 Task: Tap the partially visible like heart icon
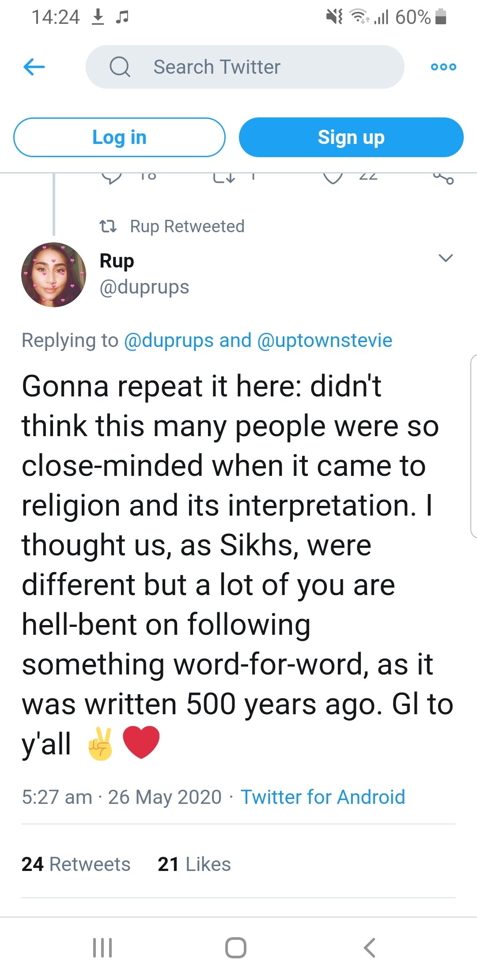point(333,177)
